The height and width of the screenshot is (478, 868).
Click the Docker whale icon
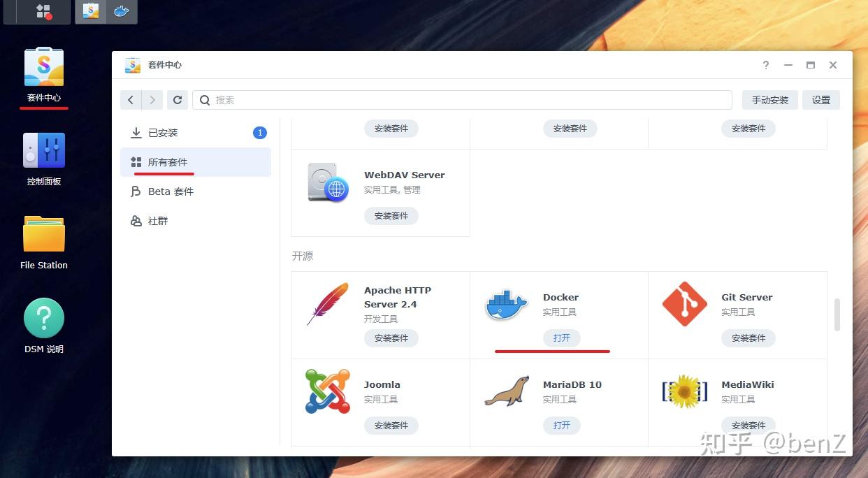[505, 303]
